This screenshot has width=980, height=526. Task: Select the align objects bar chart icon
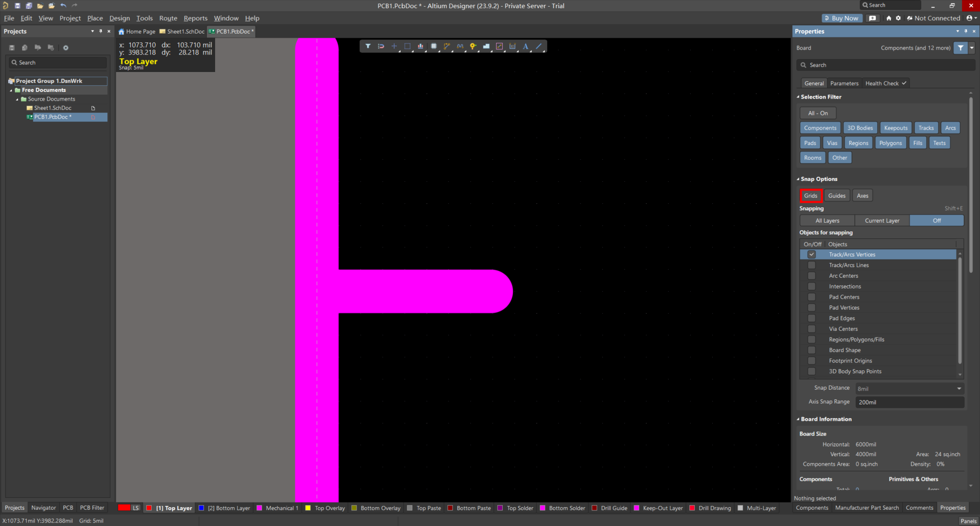coord(421,46)
